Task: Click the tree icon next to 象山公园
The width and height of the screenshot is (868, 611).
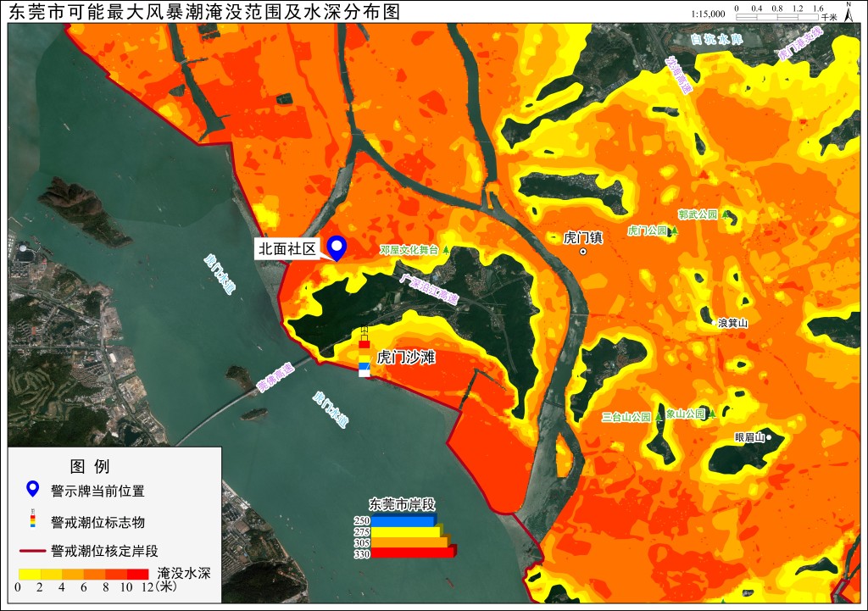Action: [x=712, y=414]
